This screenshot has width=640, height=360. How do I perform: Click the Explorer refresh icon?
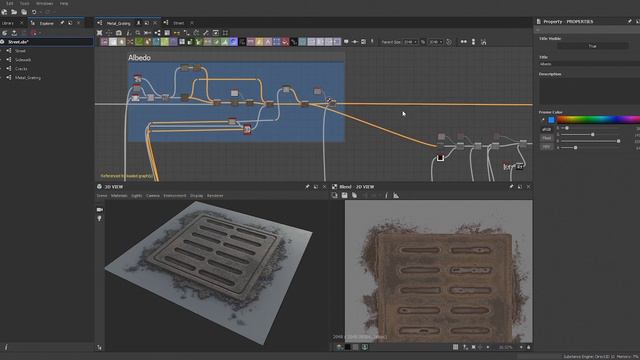click(x=4, y=33)
